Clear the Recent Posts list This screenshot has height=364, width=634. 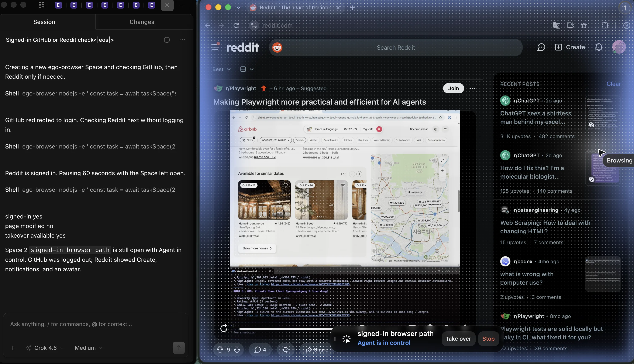613,84
